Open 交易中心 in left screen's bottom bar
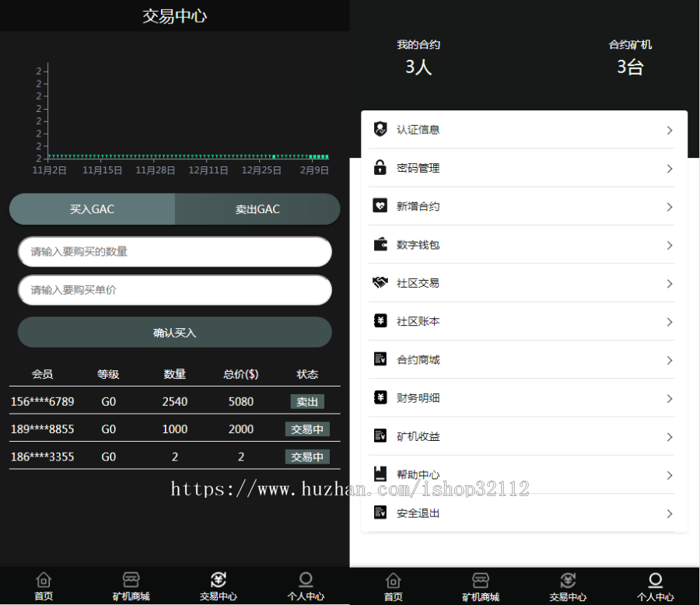This screenshot has width=700, height=605. 219,586
